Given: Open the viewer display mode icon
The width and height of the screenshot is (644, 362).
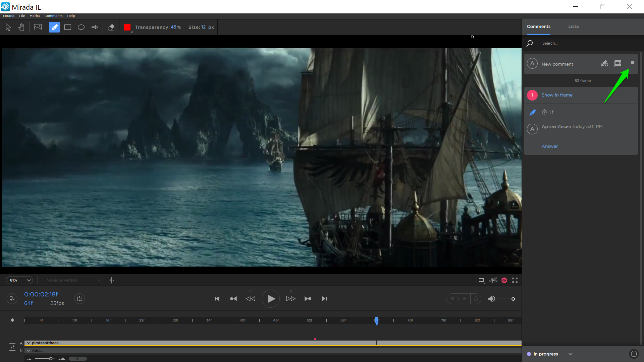Looking at the screenshot, I should tap(482, 281).
